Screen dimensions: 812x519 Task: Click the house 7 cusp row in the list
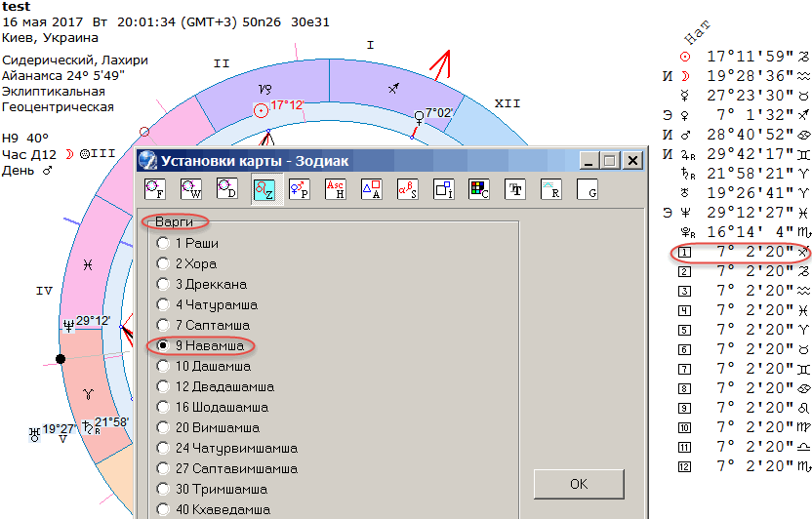click(x=744, y=369)
